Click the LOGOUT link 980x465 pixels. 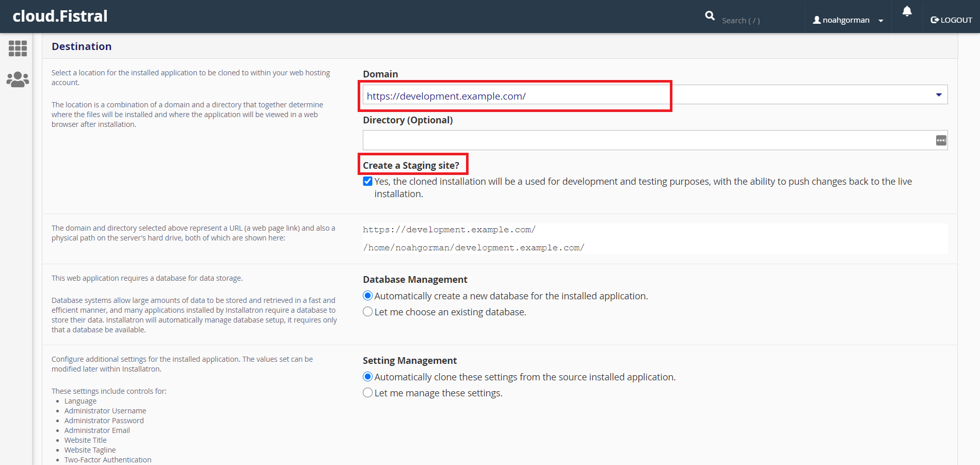(956, 20)
